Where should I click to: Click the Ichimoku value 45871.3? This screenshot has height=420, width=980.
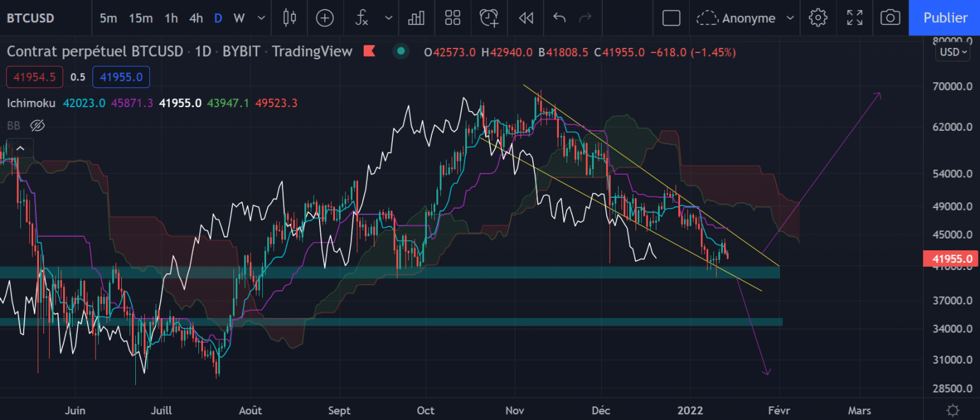(x=132, y=103)
